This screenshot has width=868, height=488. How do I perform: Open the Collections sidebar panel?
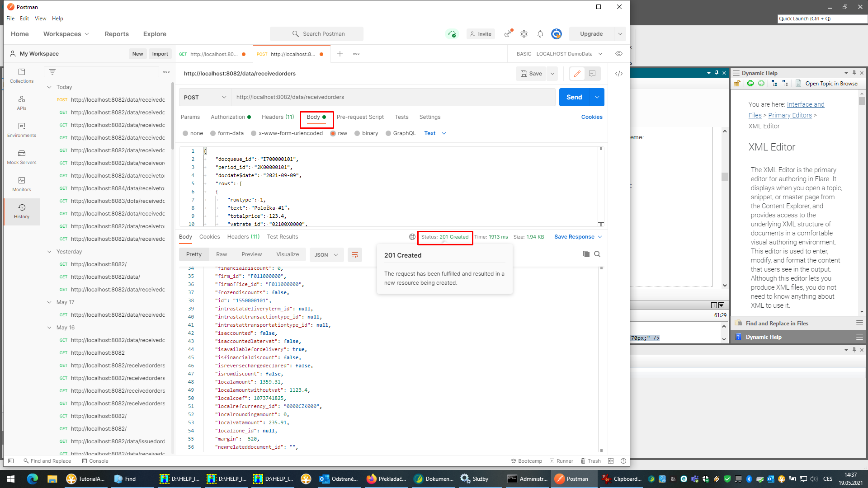21,75
